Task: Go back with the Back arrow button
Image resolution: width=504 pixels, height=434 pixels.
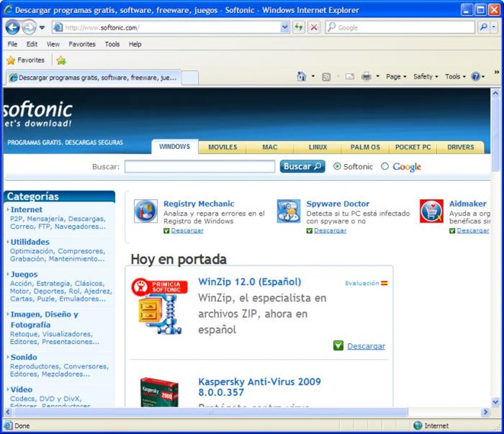Action: click(12, 27)
